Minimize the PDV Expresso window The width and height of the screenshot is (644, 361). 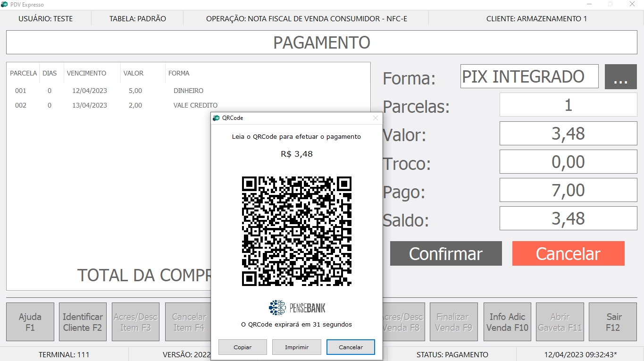[x=589, y=4]
